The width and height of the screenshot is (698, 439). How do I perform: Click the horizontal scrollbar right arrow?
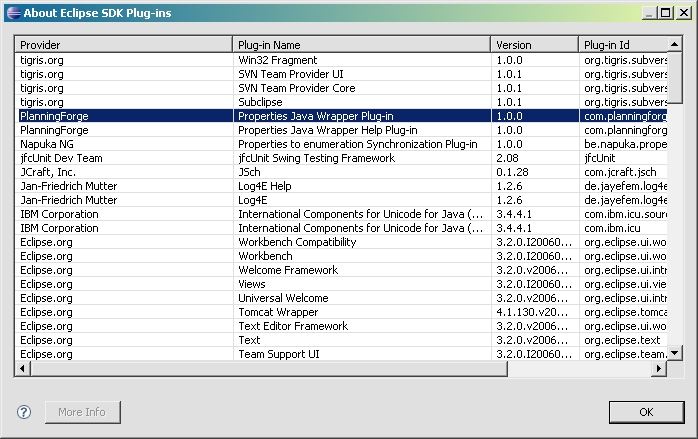659,369
